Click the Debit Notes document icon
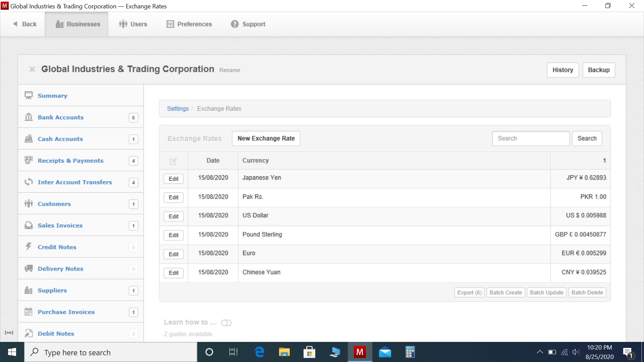 pyautogui.click(x=29, y=333)
